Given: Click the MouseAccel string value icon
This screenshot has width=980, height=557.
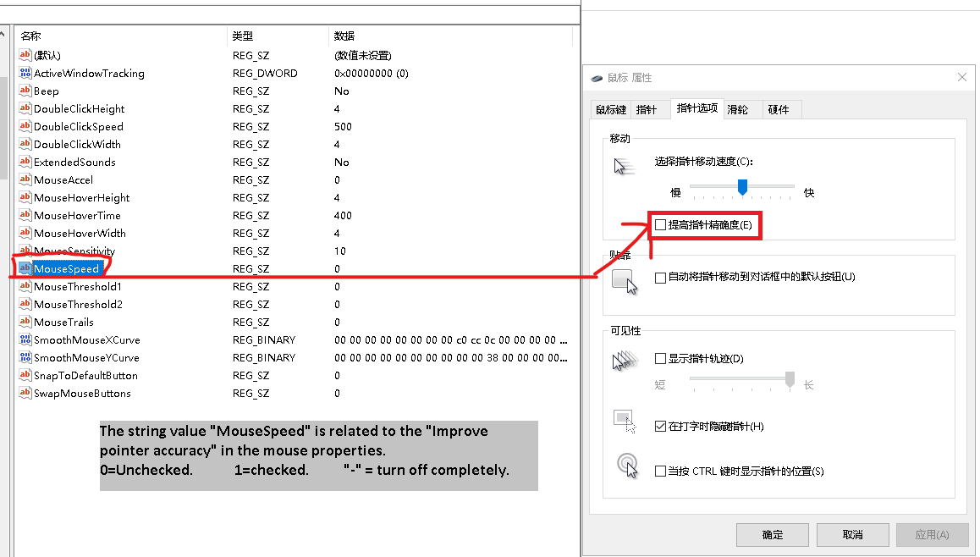Looking at the screenshot, I should (25, 180).
